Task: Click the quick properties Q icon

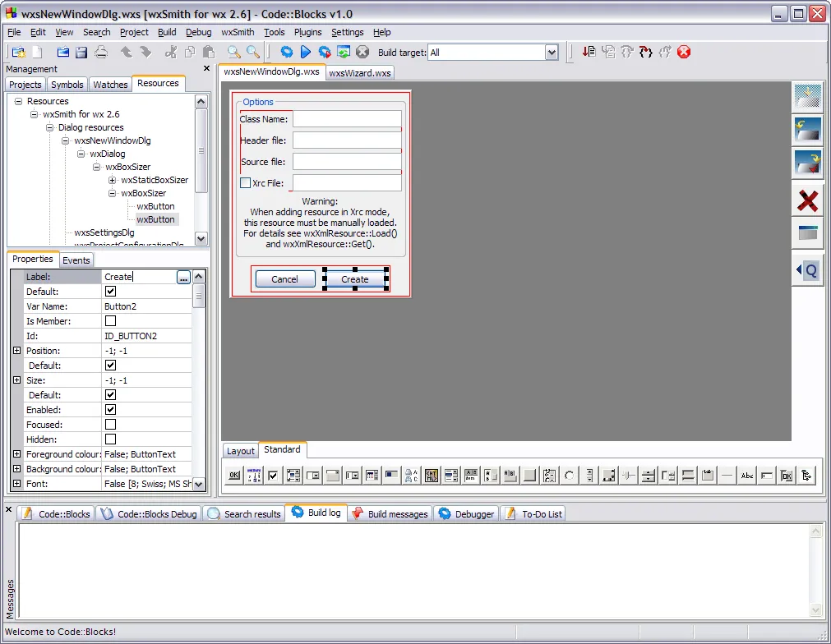Action: 807,269
